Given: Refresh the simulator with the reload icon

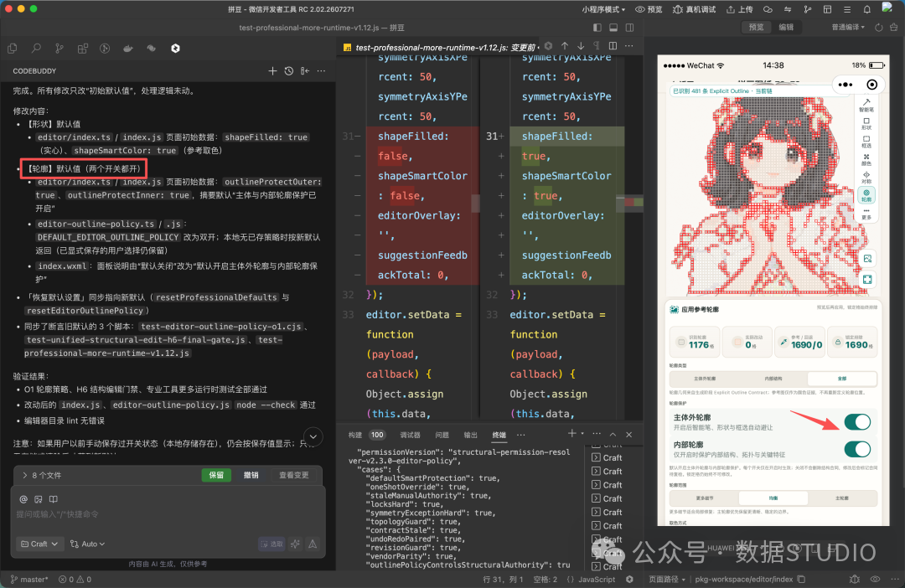Looking at the screenshot, I should point(878,27).
